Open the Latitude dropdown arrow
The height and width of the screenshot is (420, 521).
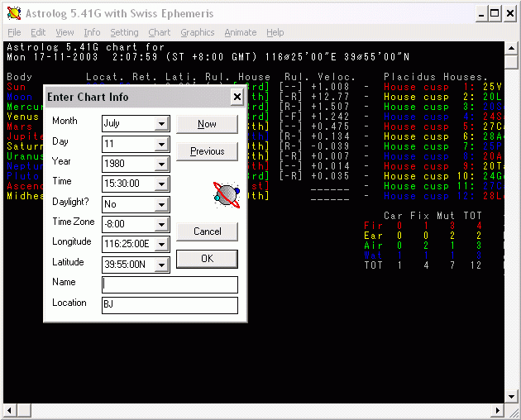[x=162, y=265]
